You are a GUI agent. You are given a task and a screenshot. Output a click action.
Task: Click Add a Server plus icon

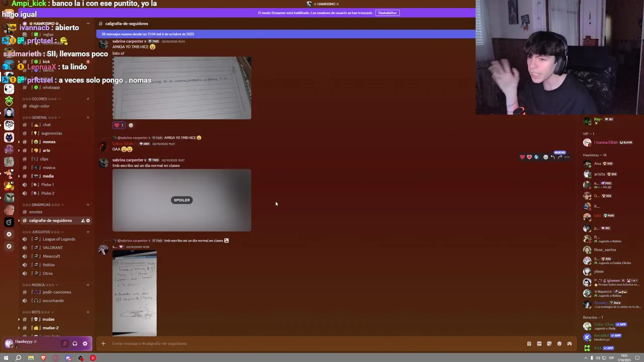9,234
